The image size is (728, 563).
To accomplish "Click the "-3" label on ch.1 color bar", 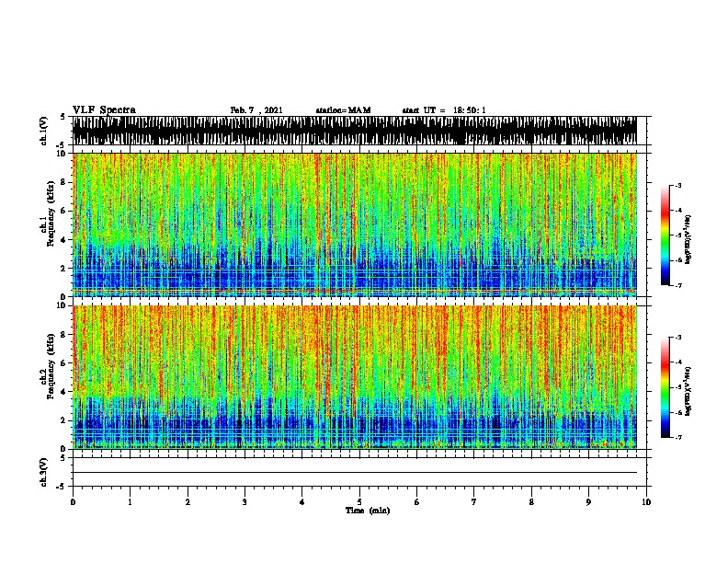I will point(678,186).
